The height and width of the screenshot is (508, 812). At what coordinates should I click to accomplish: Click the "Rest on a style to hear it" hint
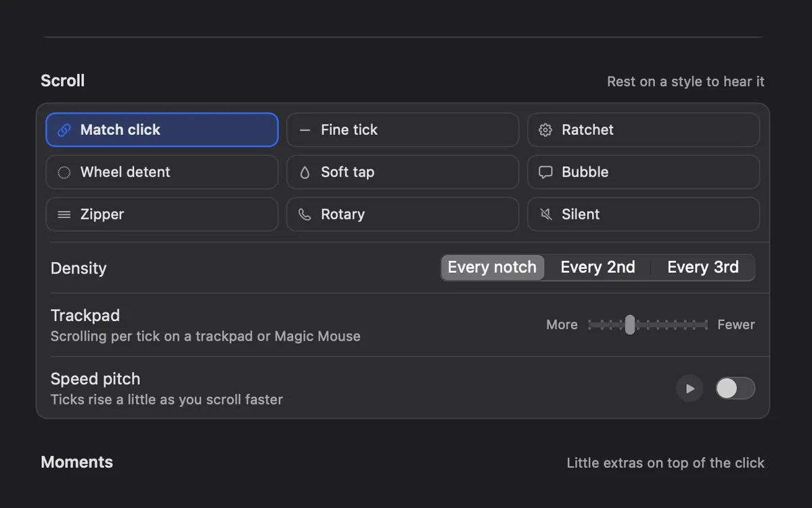pos(685,82)
